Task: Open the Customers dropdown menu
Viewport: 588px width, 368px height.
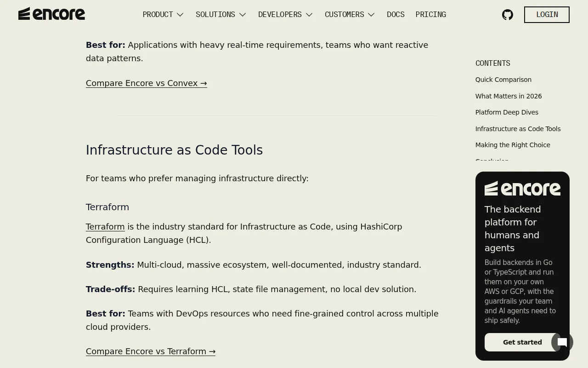Action: point(350,15)
